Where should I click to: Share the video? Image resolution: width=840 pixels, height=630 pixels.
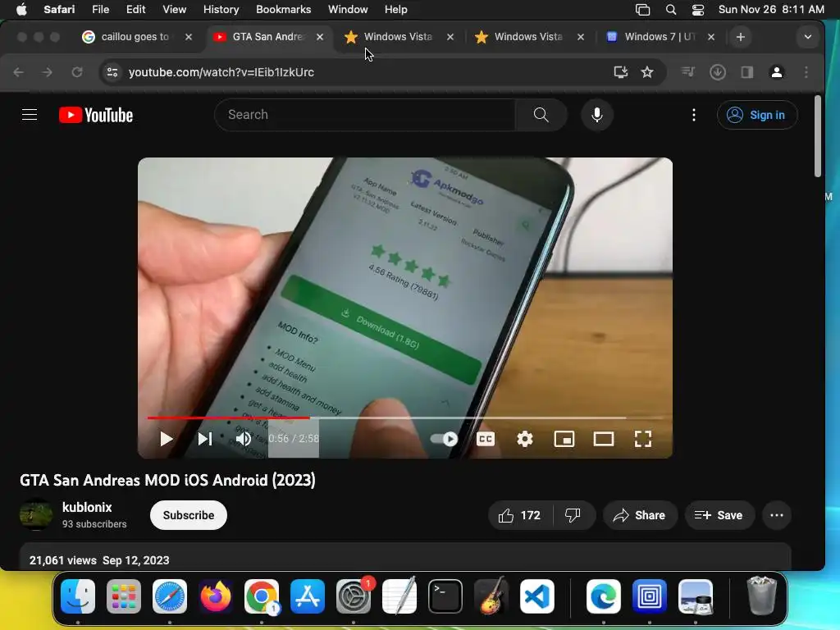[640, 515]
